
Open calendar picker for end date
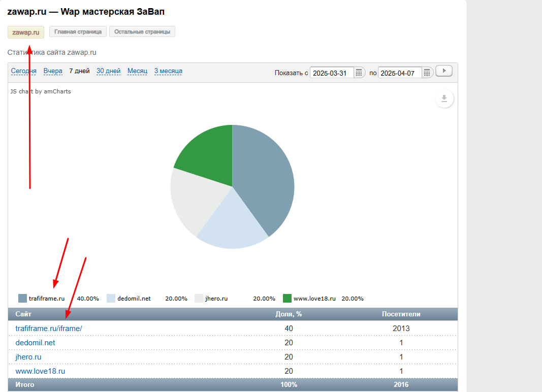point(427,73)
